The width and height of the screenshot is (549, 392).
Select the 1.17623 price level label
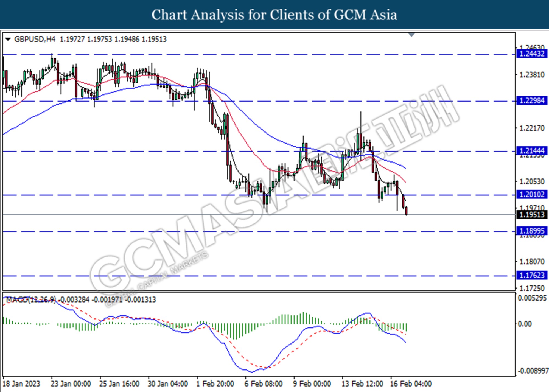pyautogui.click(x=532, y=275)
